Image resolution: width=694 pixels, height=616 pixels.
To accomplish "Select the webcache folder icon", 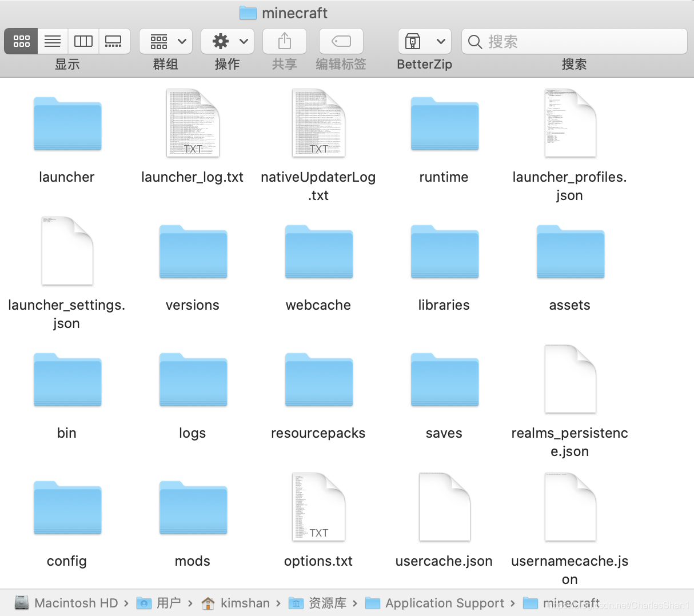I will coord(319,252).
